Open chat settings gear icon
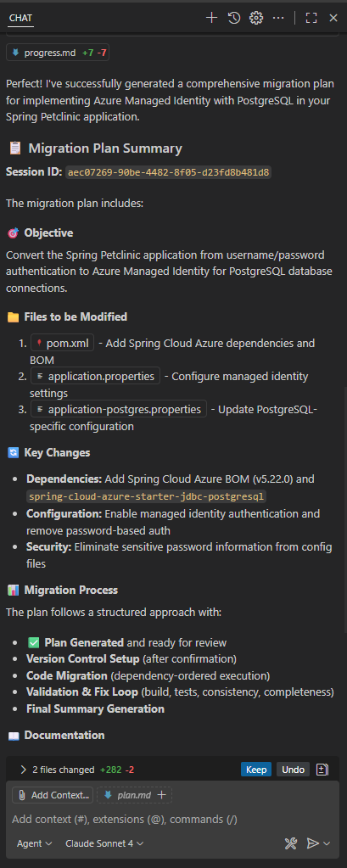 pyautogui.click(x=255, y=18)
